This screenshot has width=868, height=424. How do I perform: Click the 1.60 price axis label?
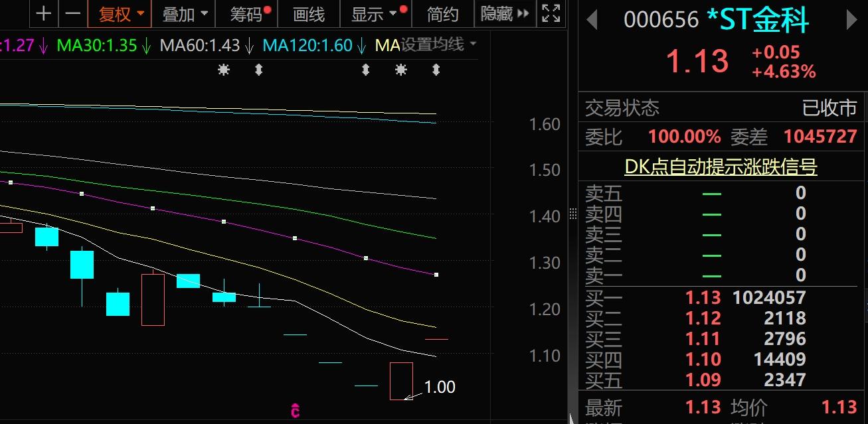545,124
